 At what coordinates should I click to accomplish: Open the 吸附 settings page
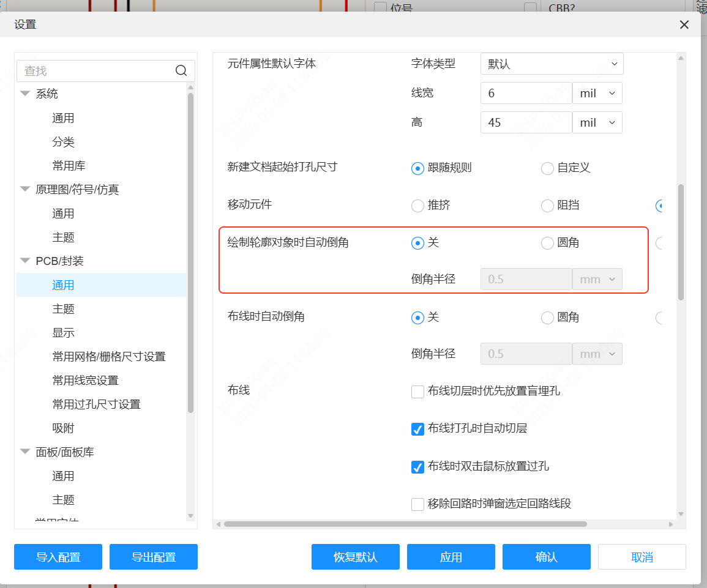pos(64,428)
